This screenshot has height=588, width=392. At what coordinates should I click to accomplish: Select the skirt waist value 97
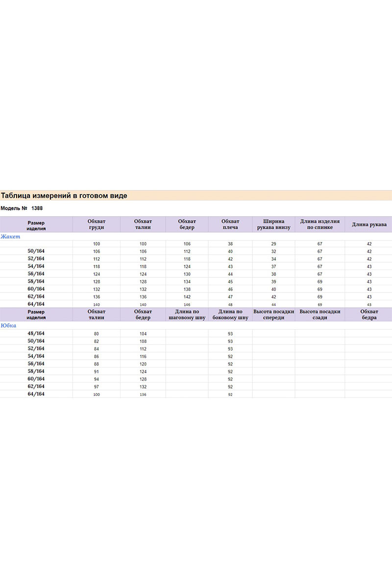pyautogui.click(x=96, y=387)
